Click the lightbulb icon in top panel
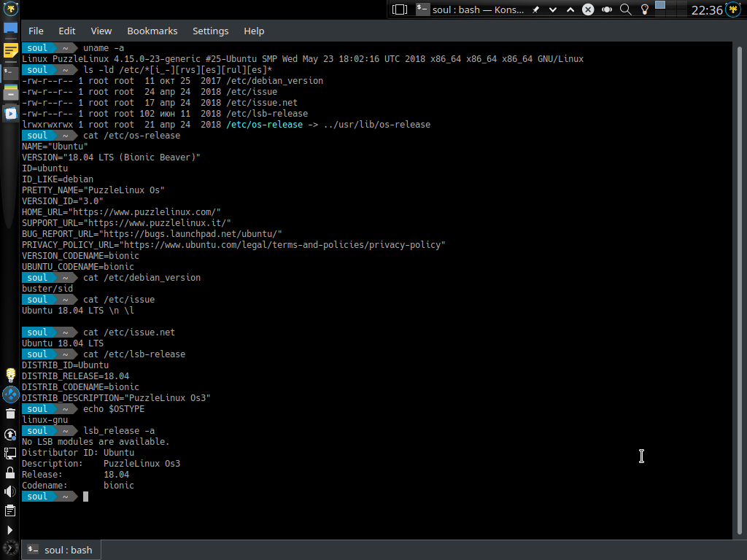The height and width of the screenshot is (560, 747). click(645, 9)
